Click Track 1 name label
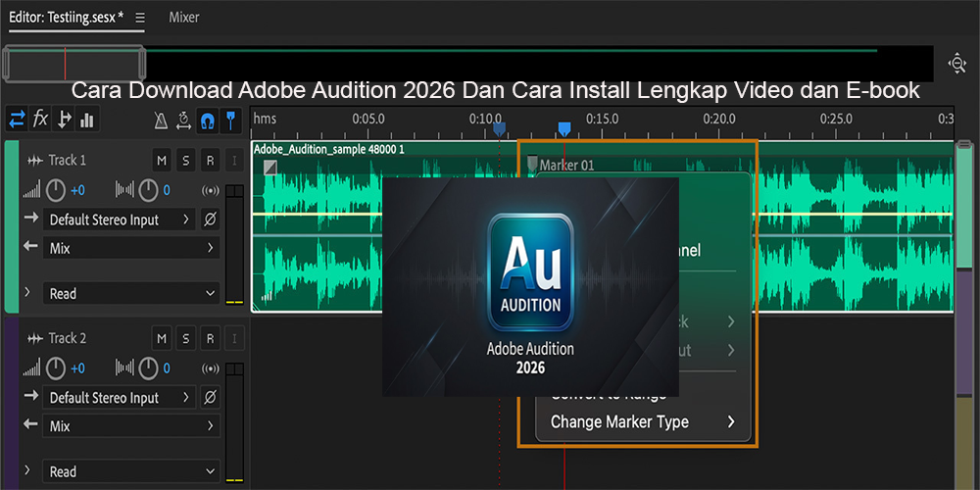The image size is (980, 490). pyautogui.click(x=68, y=161)
